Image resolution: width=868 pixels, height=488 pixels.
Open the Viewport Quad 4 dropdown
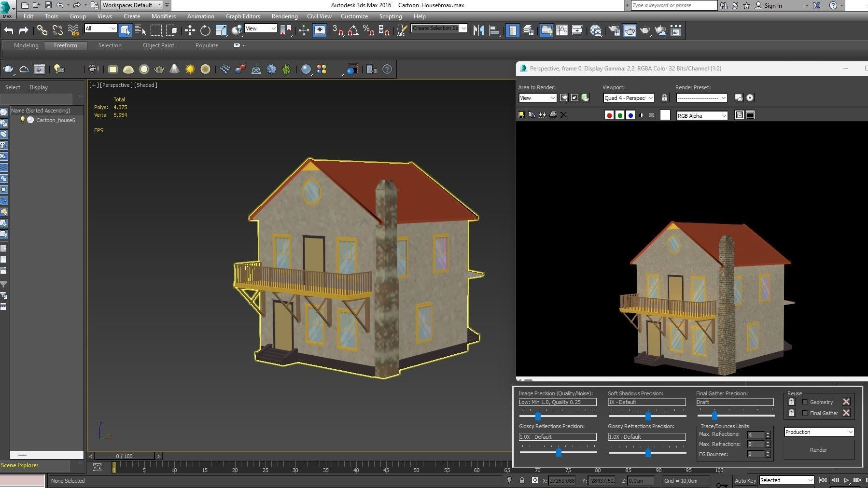click(x=629, y=98)
